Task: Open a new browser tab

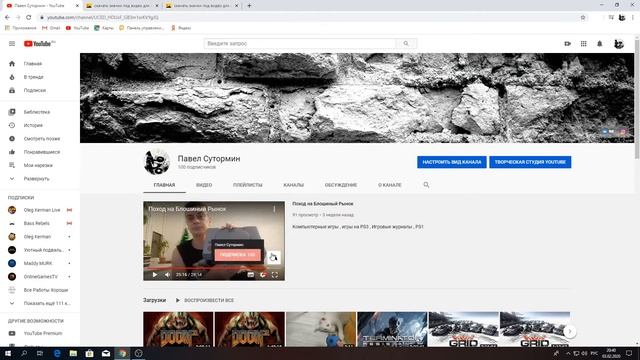Action: (x=249, y=6)
